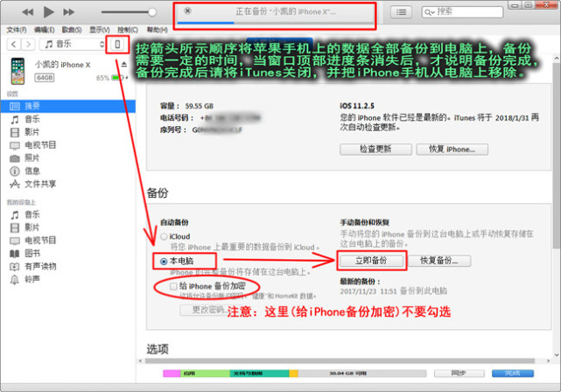Open the 文件(F) menu
The image size is (561, 392).
pos(17,30)
